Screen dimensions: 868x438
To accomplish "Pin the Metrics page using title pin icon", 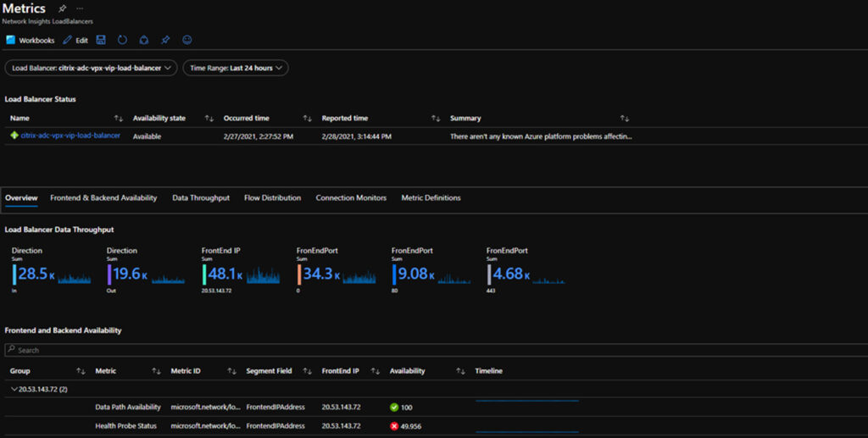I will (62, 8).
